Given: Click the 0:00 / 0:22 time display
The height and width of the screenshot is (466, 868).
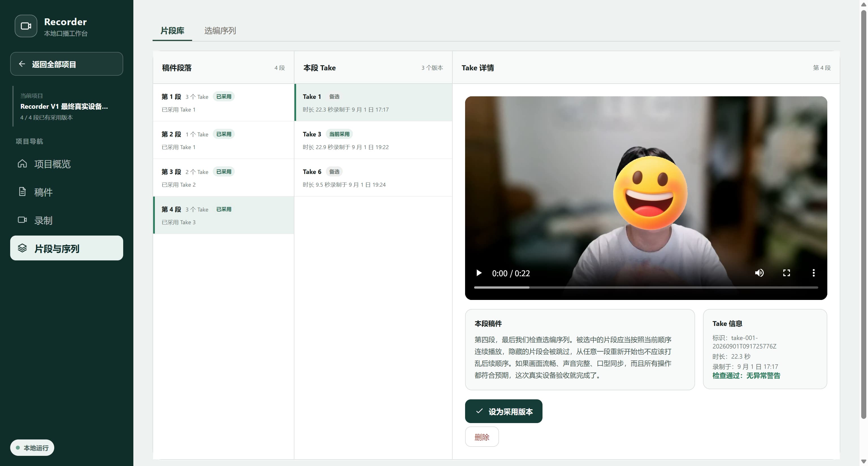Looking at the screenshot, I should [511, 273].
